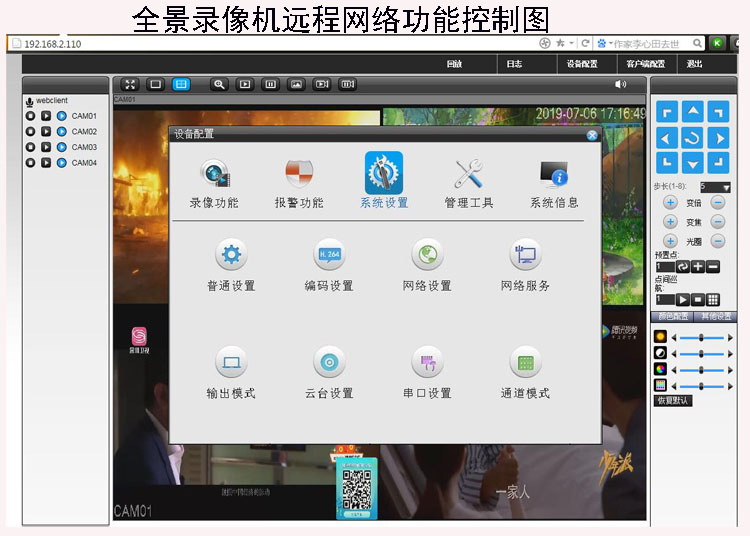
Task: Expand the 步长 step size dropdown
Action: 726,187
